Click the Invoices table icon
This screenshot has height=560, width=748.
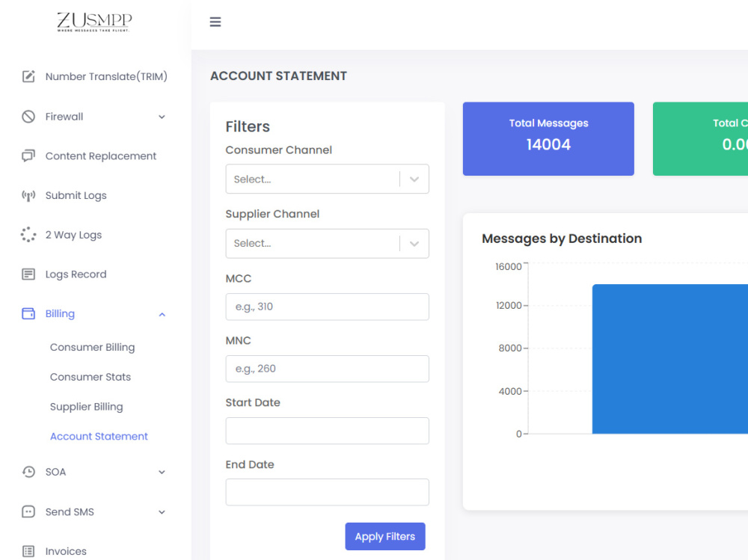[x=28, y=551]
